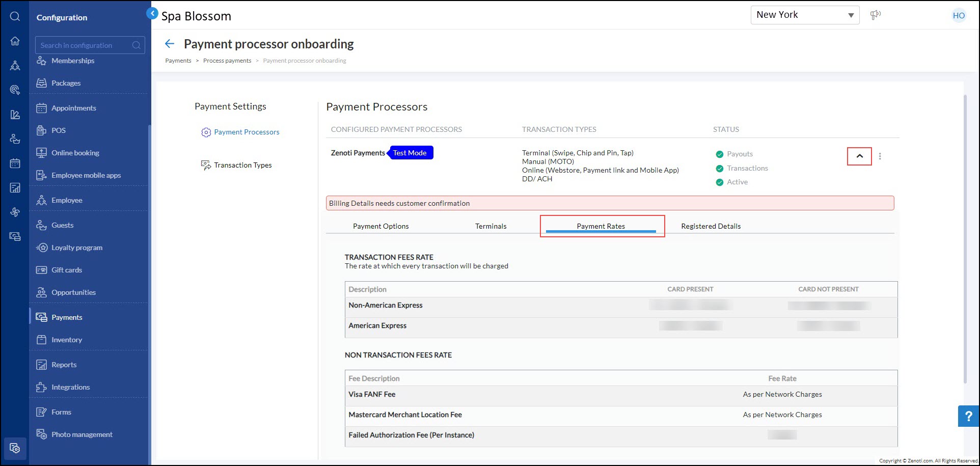Open the three-dot menu for Zenoti Payments
The width and height of the screenshot is (980, 466).
880,156
